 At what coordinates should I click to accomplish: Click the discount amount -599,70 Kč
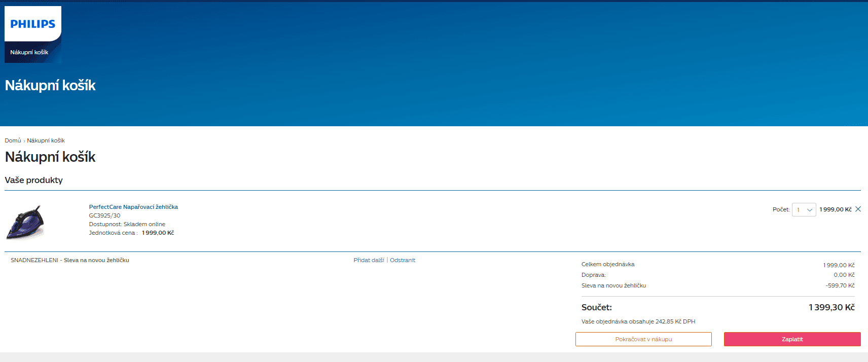tap(840, 285)
